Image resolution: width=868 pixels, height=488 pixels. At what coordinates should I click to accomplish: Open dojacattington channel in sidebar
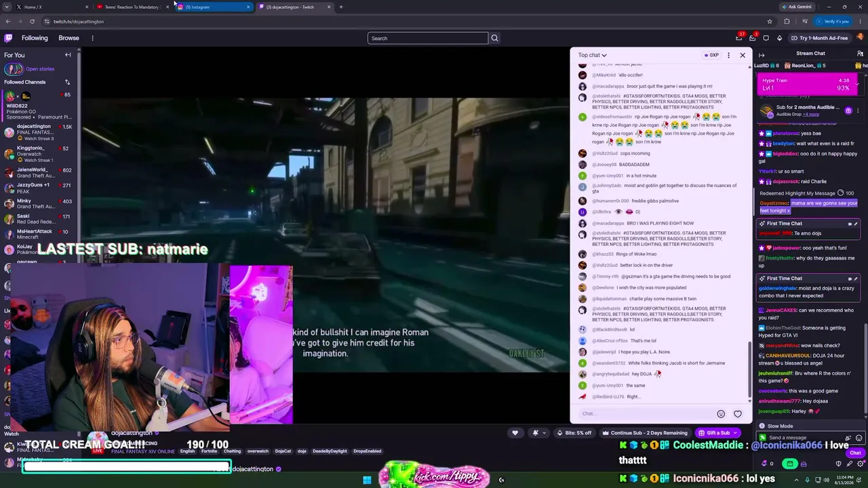(39, 132)
